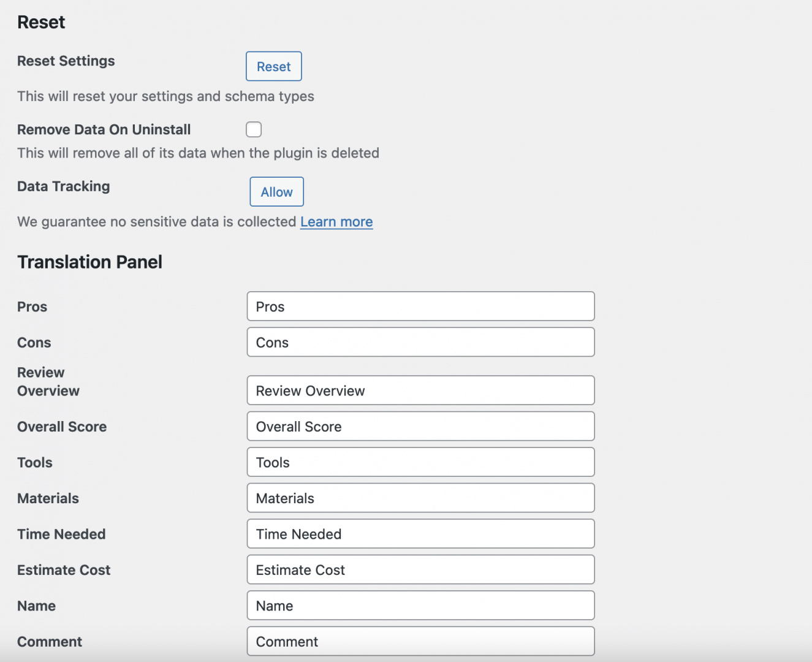812x662 pixels.
Task: Click the Pros row label
Action: 32,306
